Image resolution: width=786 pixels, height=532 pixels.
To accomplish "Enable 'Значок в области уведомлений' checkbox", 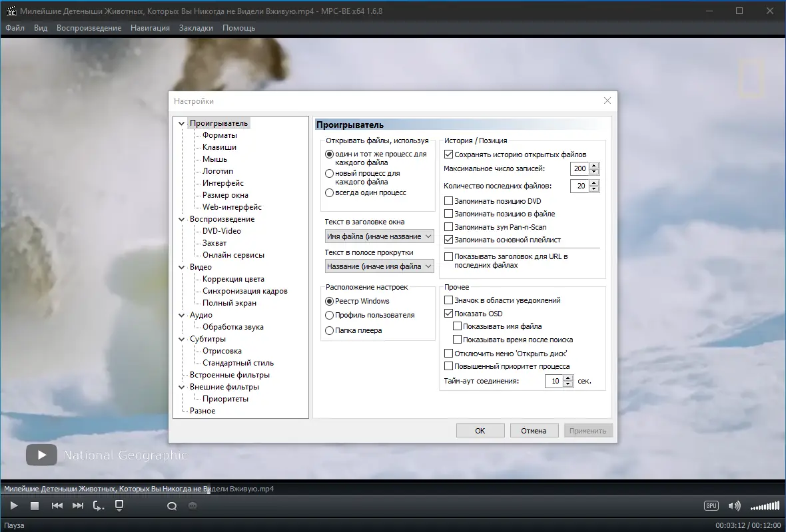I will (449, 300).
